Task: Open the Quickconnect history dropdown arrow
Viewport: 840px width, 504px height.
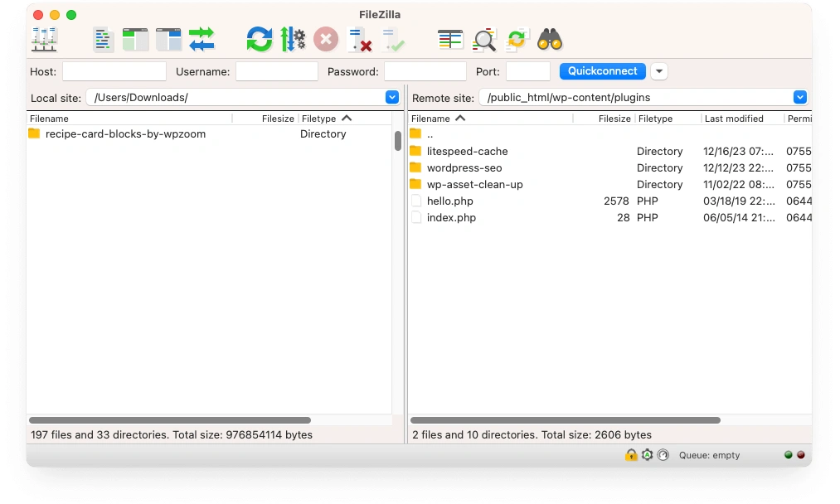Action: point(659,71)
